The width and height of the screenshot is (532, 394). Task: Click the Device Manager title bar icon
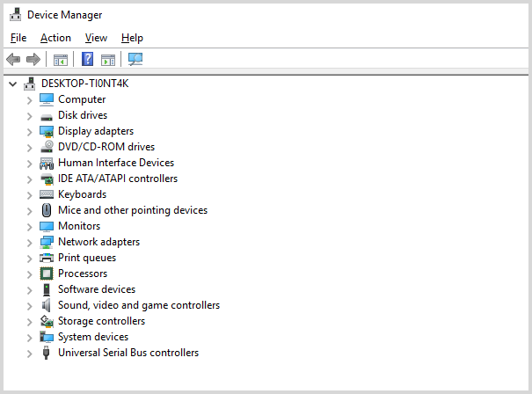15,15
